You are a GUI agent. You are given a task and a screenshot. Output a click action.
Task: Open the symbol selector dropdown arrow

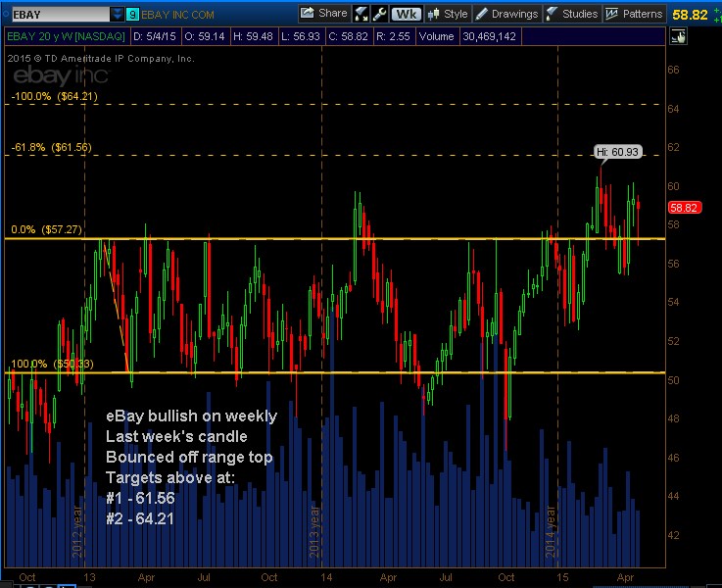[x=118, y=15]
